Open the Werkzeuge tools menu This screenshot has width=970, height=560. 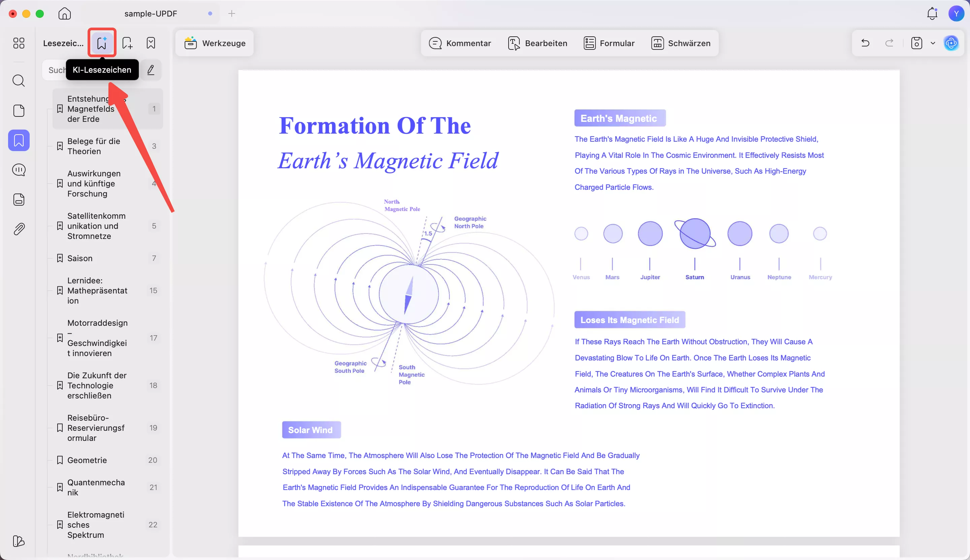click(215, 43)
